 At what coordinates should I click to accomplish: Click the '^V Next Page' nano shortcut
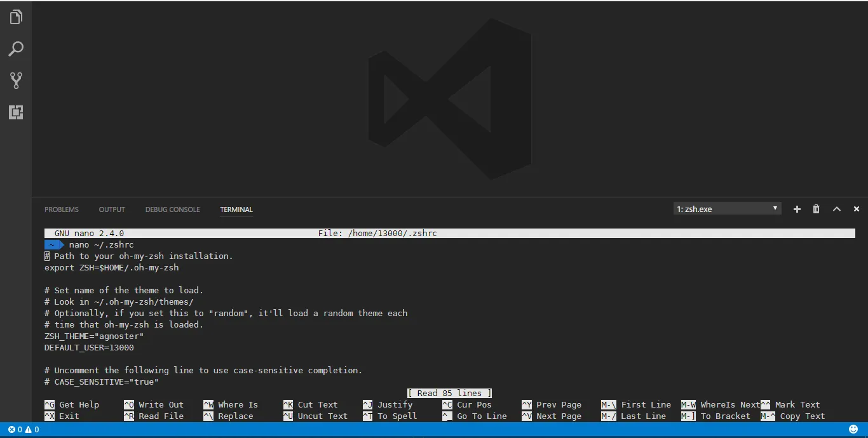pyautogui.click(x=552, y=416)
